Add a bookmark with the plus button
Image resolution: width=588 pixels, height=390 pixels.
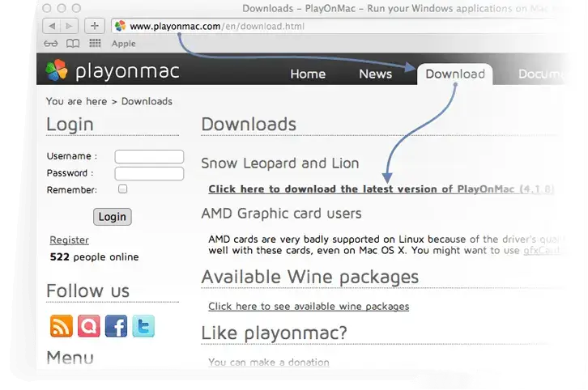point(95,26)
